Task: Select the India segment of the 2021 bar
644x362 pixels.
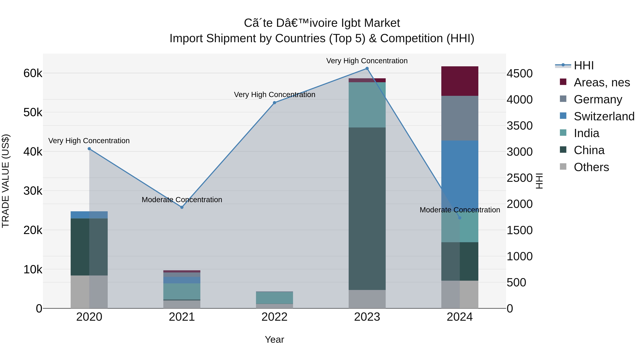Action: [182, 291]
